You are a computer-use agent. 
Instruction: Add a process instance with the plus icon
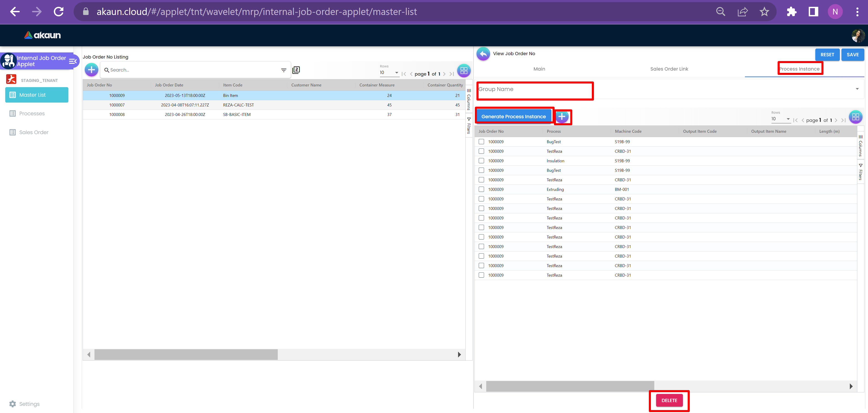(562, 117)
